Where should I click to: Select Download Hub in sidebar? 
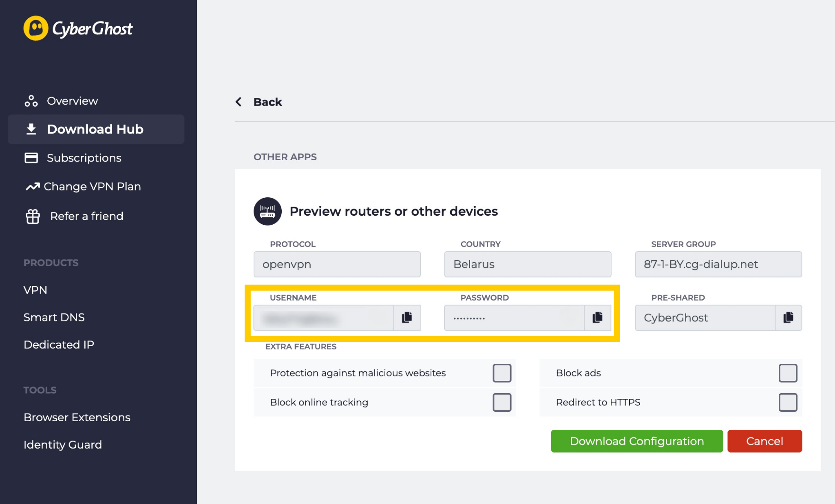(x=96, y=129)
